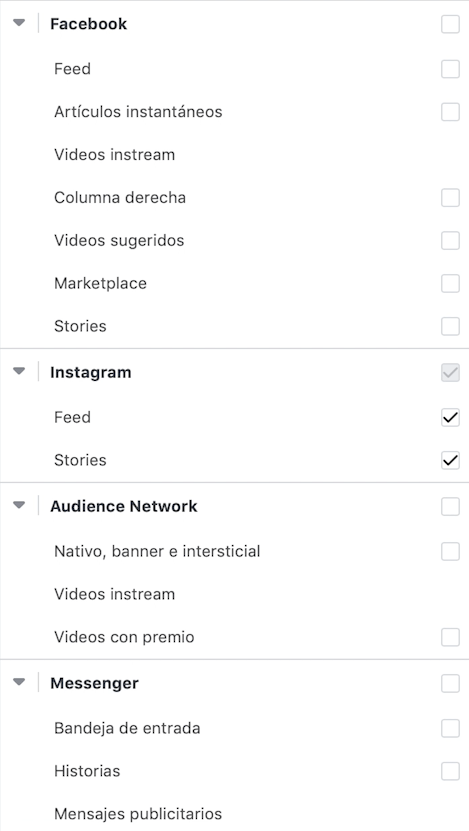Enable Nativo, banner e intersticial

450,552
